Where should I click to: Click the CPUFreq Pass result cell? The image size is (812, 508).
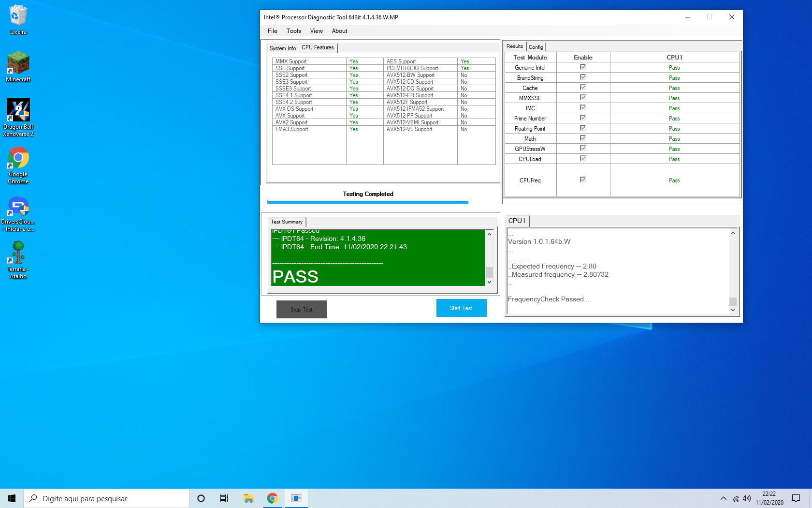pyautogui.click(x=674, y=180)
